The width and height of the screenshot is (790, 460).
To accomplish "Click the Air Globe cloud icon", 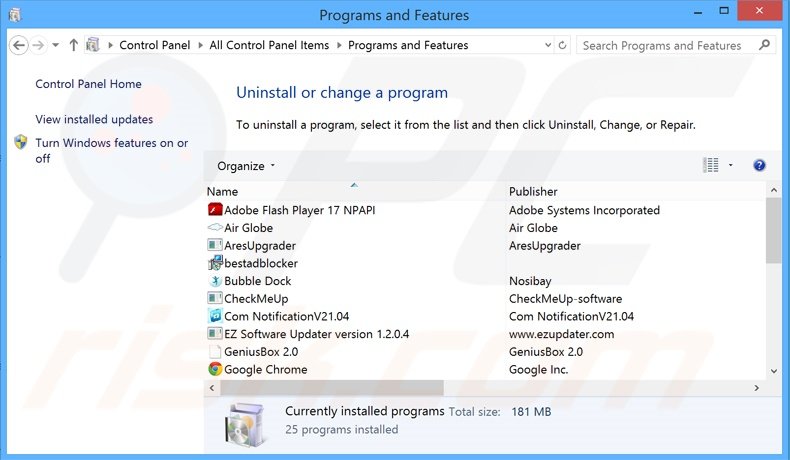I will point(215,227).
